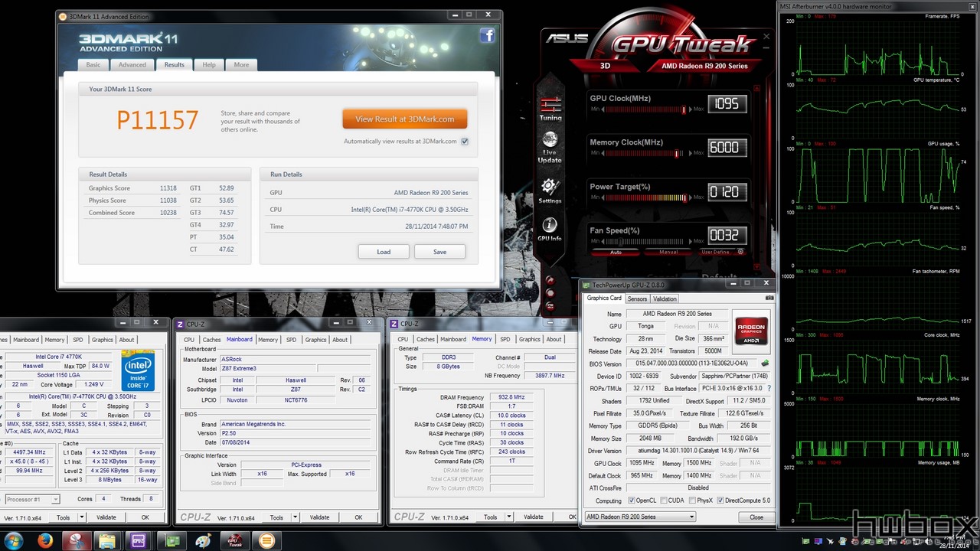The height and width of the screenshot is (551, 980).
Task: Toggle the OpenCL checkbox in GPU-Z
Action: pos(632,500)
